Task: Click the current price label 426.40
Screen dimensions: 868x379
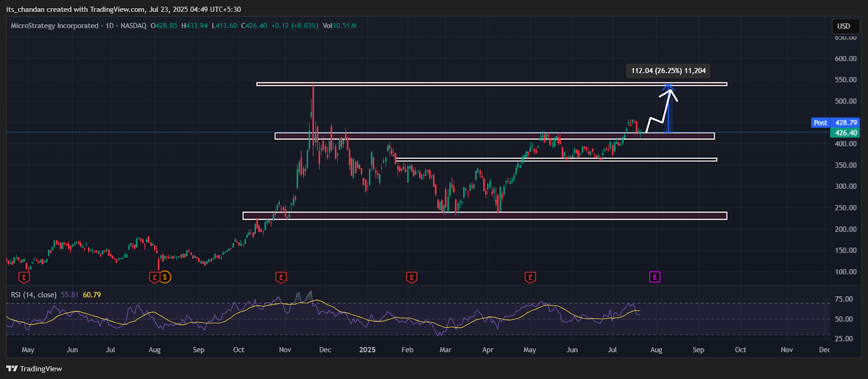Action: [x=846, y=133]
